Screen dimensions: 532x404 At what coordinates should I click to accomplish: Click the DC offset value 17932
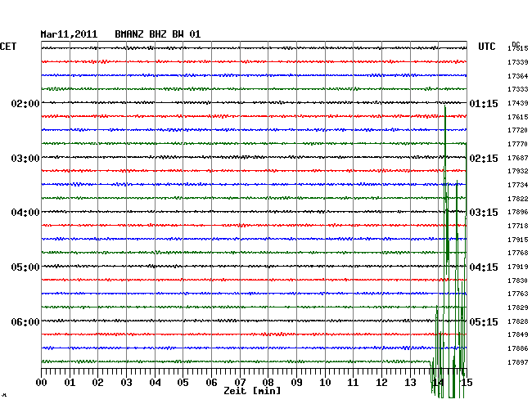pyautogui.click(x=518, y=171)
